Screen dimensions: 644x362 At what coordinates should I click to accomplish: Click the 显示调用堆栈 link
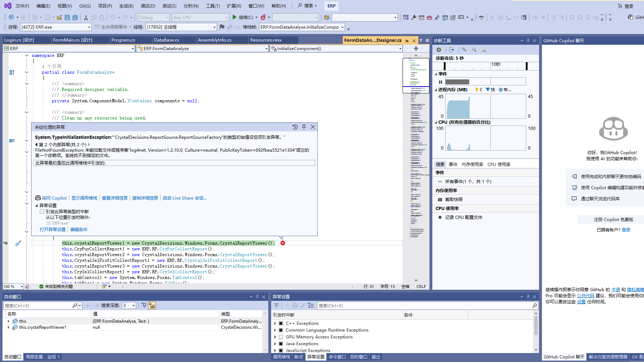(84, 198)
